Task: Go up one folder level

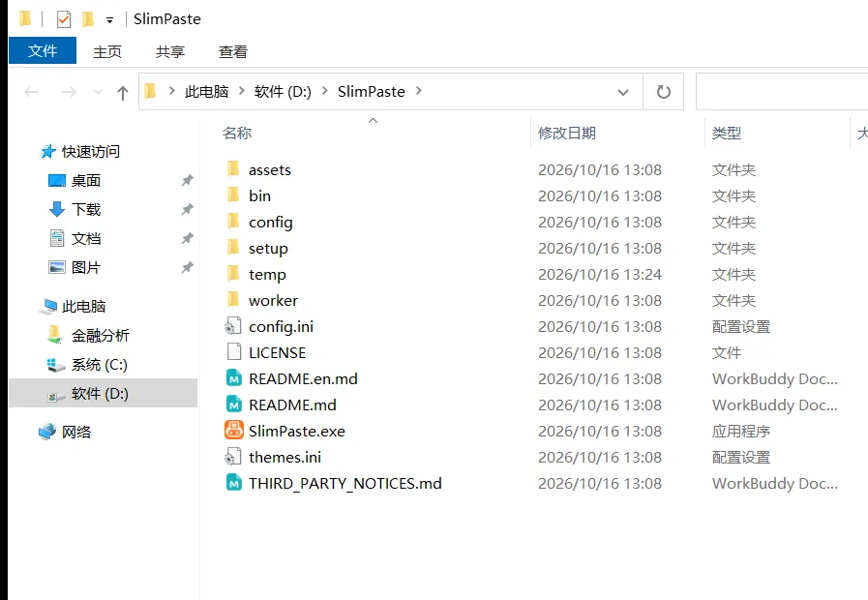Action: (x=122, y=93)
